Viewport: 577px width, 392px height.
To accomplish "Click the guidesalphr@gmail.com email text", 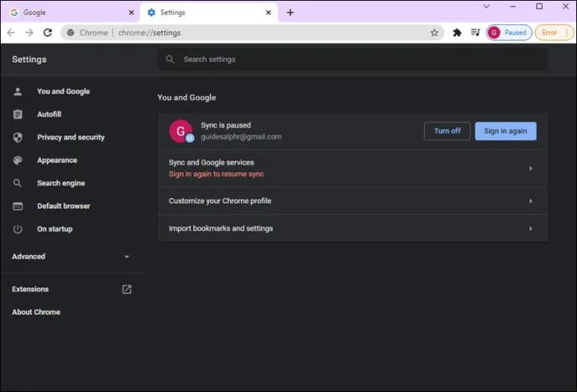I will click(x=241, y=137).
